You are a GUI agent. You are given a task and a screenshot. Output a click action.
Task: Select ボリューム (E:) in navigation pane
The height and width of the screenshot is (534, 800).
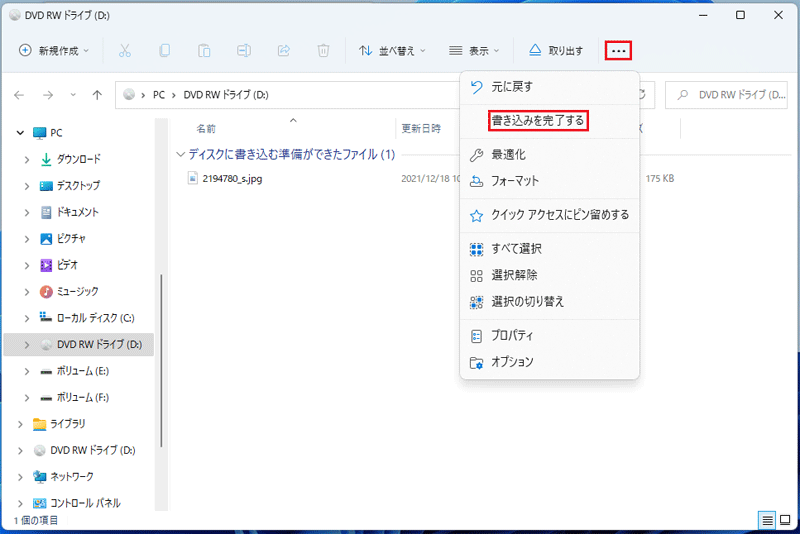[x=74, y=371]
